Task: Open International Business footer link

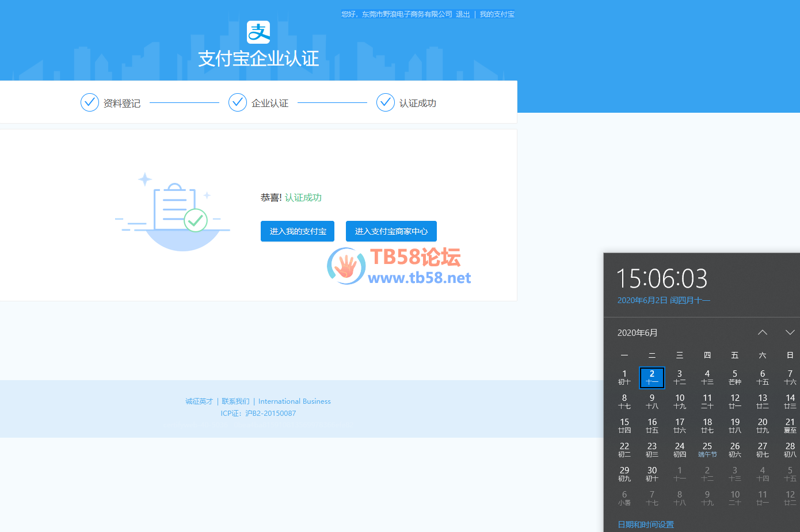Action: coord(295,401)
